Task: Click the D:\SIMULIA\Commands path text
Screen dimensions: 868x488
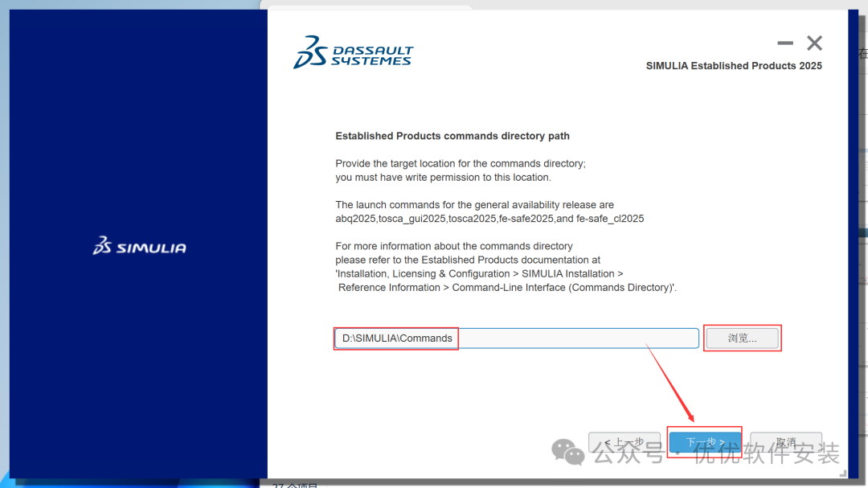Action: (x=397, y=338)
